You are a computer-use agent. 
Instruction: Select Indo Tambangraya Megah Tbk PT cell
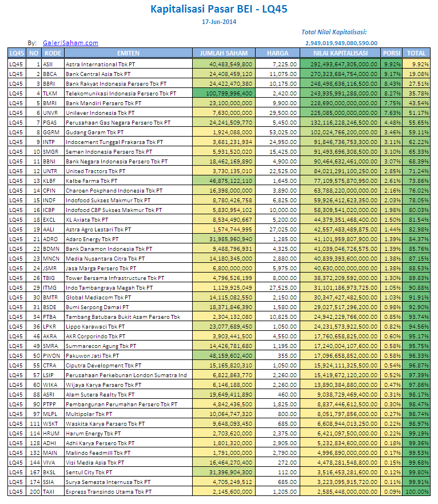tap(128, 287)
